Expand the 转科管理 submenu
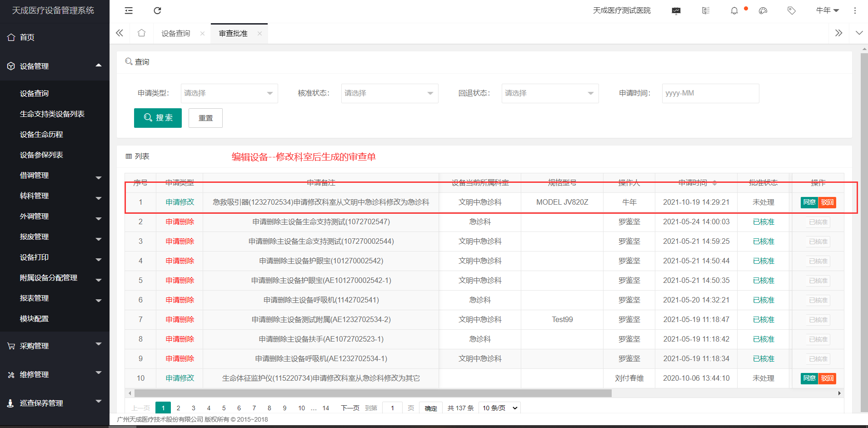 (55, 196)
